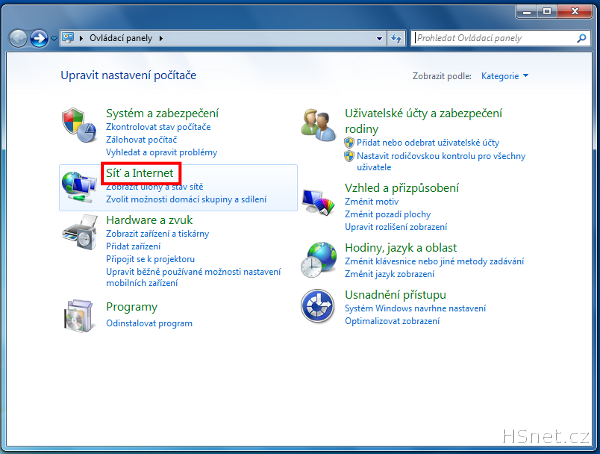
Task: Open the recent pages dropdown arrow
Action: 54,39
